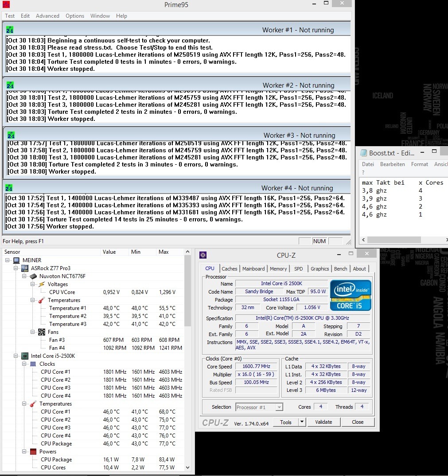Open the Processor #1 selection dropdown
448x476 pixels.
[x=279, y=407]
